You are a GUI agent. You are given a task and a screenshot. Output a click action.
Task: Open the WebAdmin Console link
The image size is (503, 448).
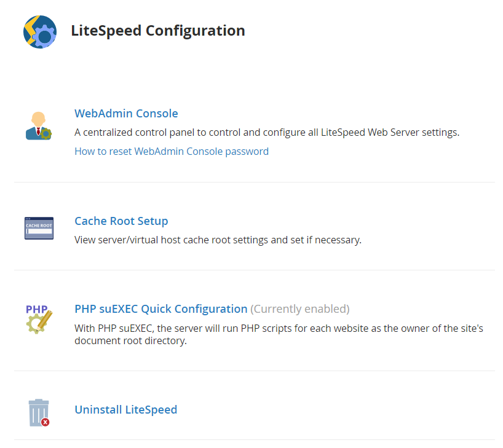(126, 114)
